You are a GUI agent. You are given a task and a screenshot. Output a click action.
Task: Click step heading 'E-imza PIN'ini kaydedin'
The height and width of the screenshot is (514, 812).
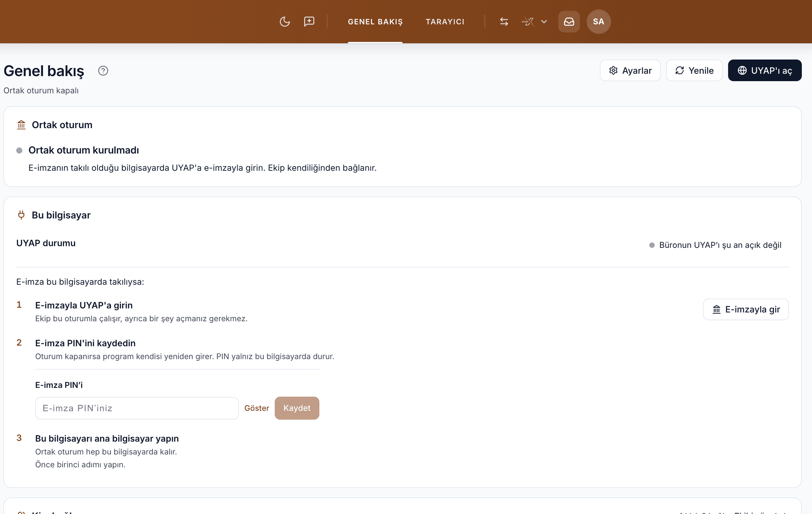(85, 343)
